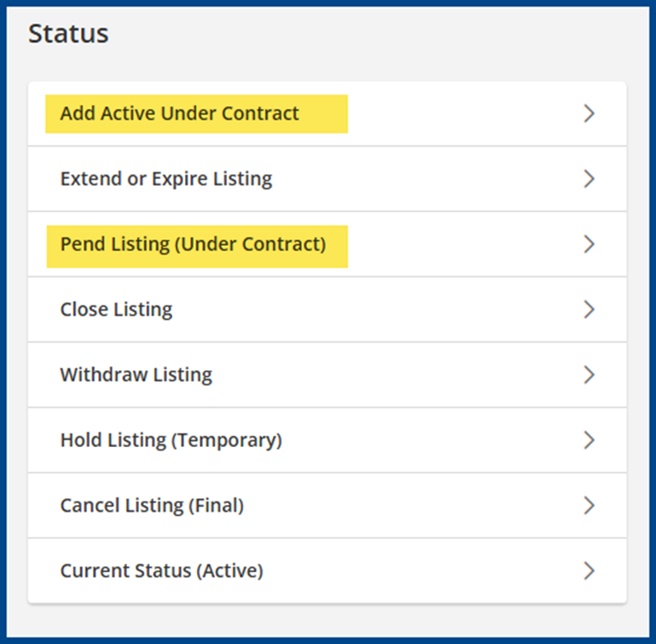Select the Withdraw Listing entry

(136, 374)
